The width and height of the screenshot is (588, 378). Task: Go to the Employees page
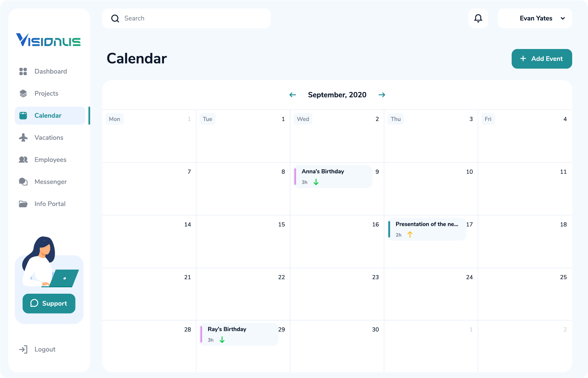pos(50,159)
